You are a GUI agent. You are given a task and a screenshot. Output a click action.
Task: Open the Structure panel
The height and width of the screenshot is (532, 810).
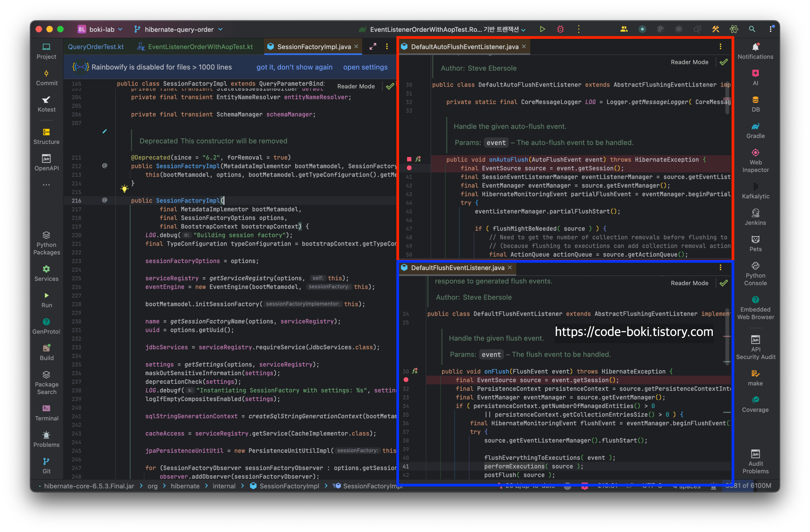(x=46, y=136)
